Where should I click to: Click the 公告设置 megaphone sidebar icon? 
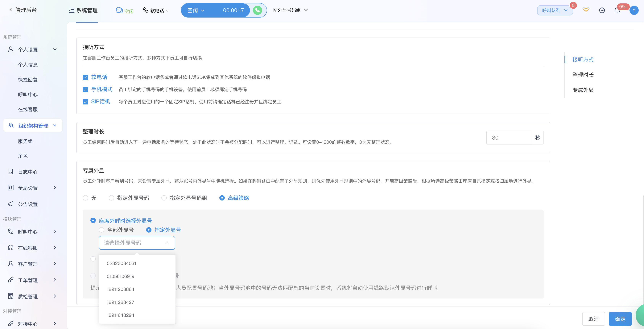pos(10,204)
